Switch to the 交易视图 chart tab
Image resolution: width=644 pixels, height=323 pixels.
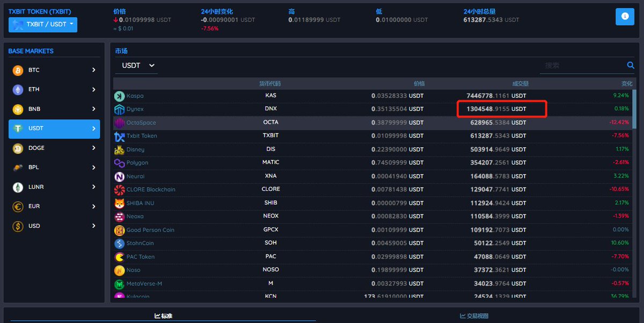474,316
